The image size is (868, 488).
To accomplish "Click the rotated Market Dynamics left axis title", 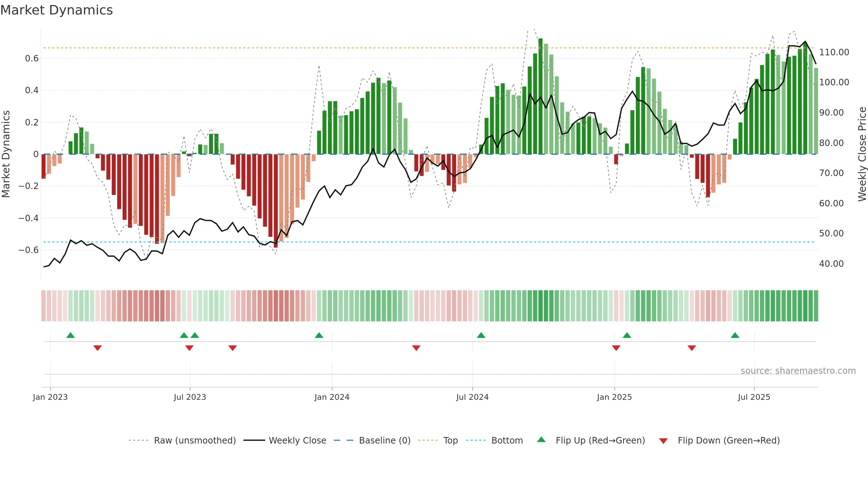I will pyautogui.click(x=6, y=154).
